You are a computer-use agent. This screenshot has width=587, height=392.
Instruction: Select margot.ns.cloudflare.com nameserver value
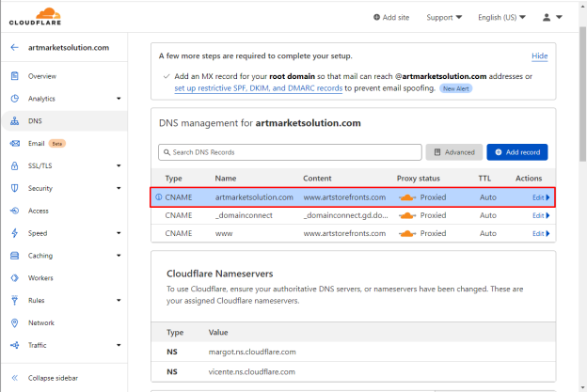tap(252, 352)
